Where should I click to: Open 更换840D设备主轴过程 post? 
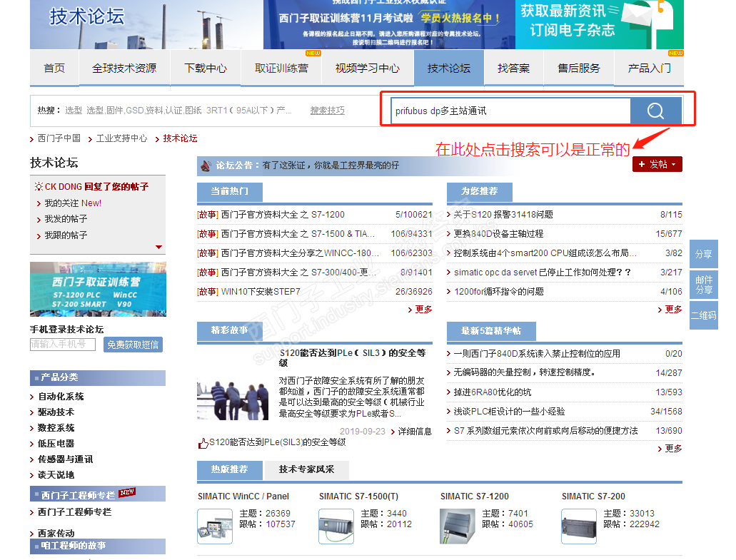(498, 234)
